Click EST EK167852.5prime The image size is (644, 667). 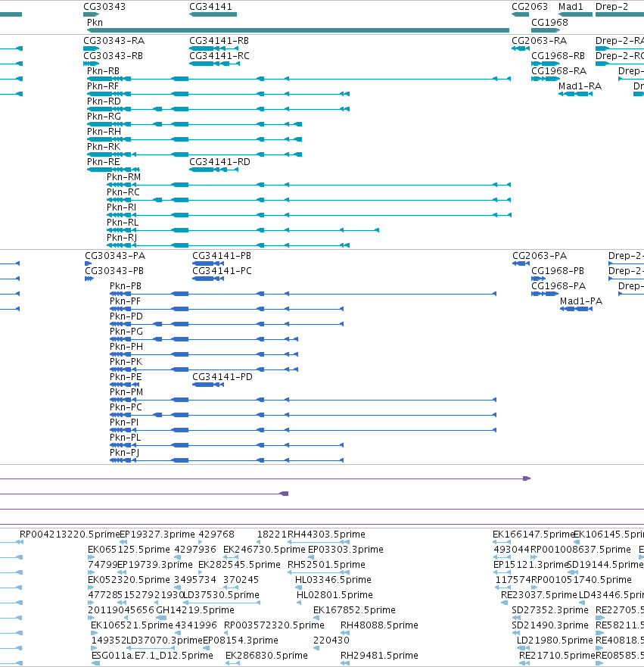[354, 610]
